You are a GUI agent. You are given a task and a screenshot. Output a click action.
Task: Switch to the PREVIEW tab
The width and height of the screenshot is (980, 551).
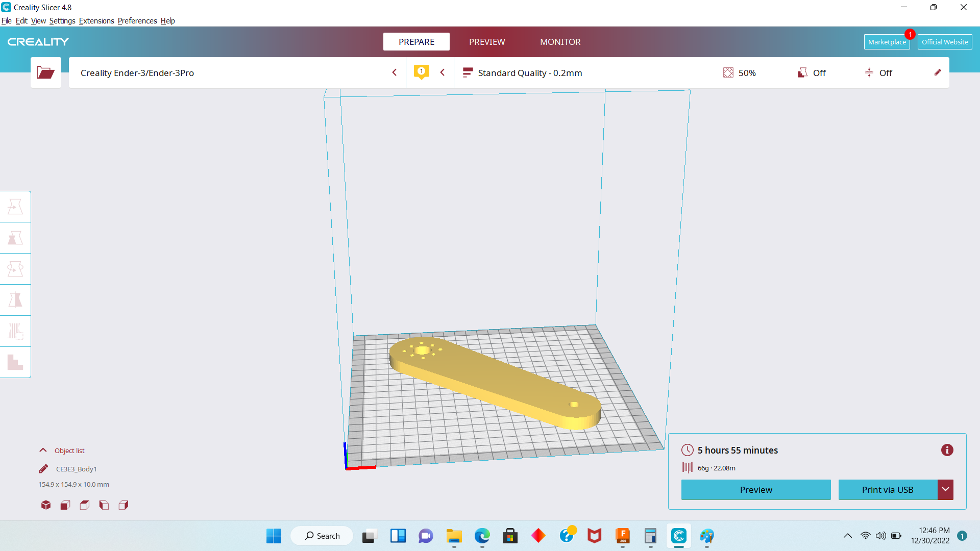coord(487,42)
